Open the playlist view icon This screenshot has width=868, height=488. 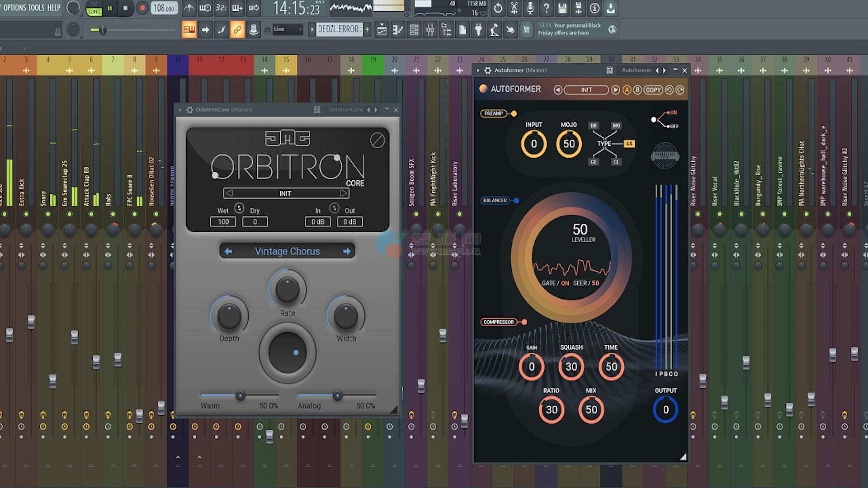click(x=382, y=30)
